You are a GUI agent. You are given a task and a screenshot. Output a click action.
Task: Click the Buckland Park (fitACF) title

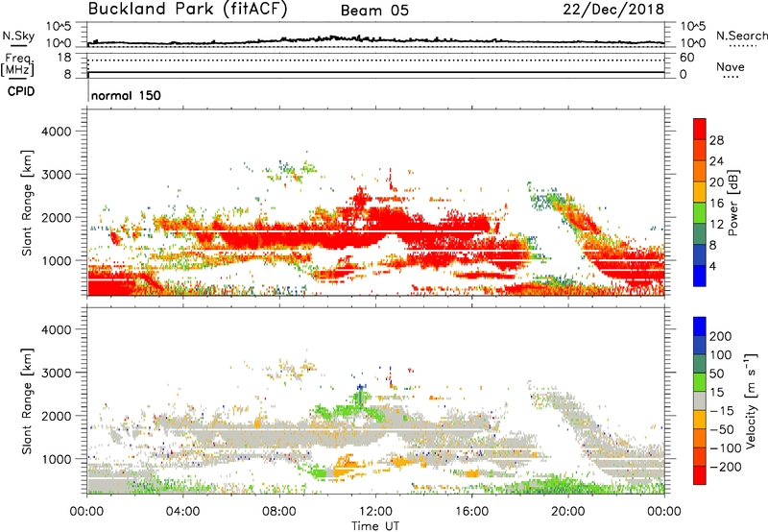[187, 10]
